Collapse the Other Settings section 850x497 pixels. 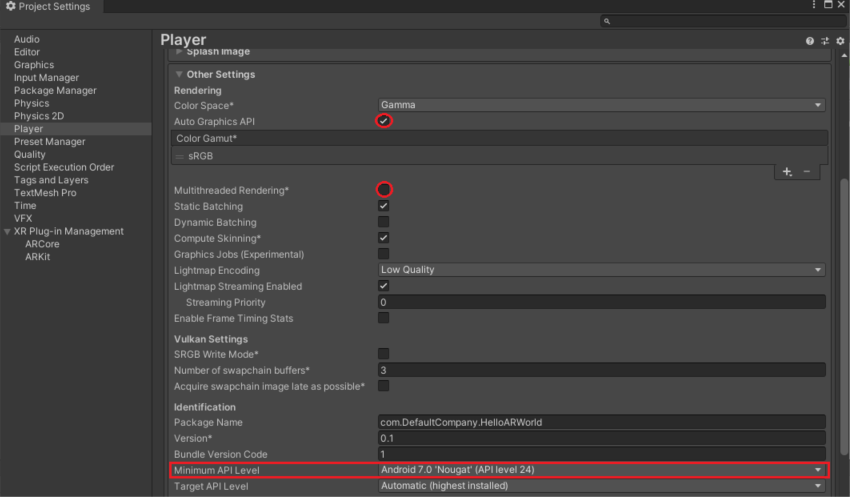pos(179,74)
